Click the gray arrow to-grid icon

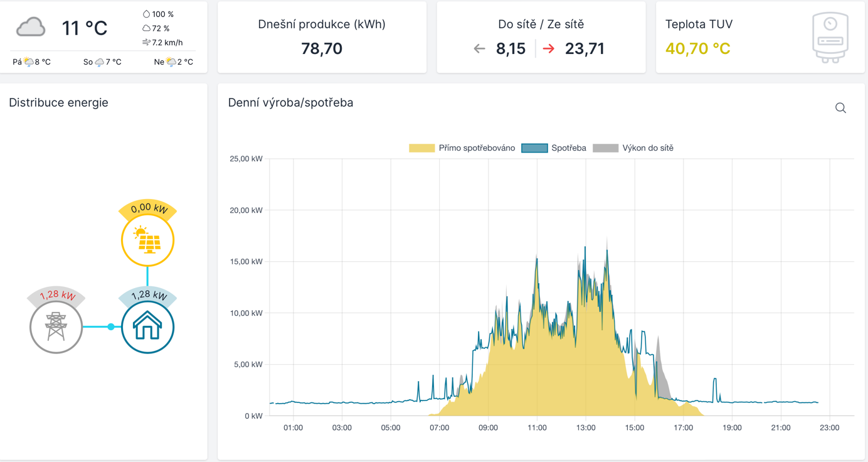point(480,49)
